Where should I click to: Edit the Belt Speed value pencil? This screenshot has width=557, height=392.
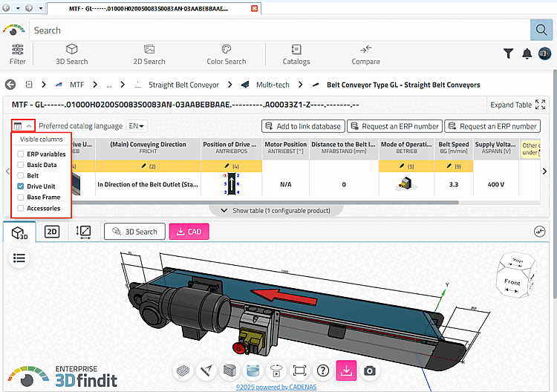(x=449, y=166)
